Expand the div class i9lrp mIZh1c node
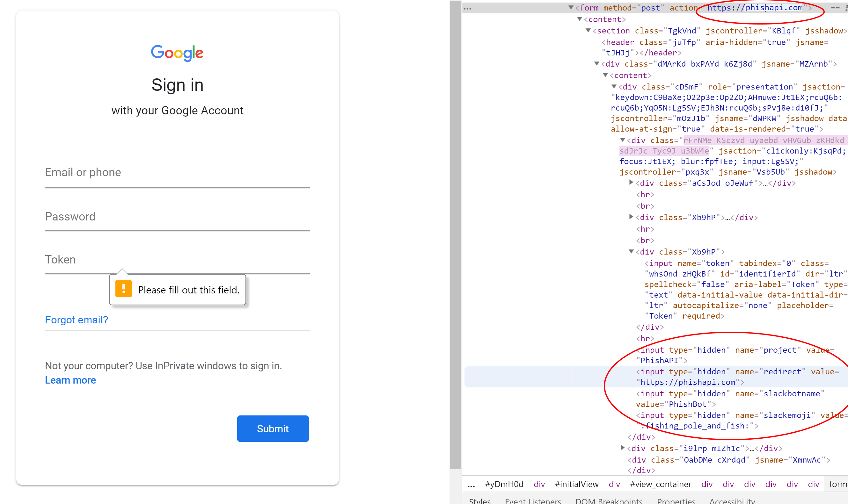Image resolution: width=848 pixels, height=504 pixels. (622, 448)
